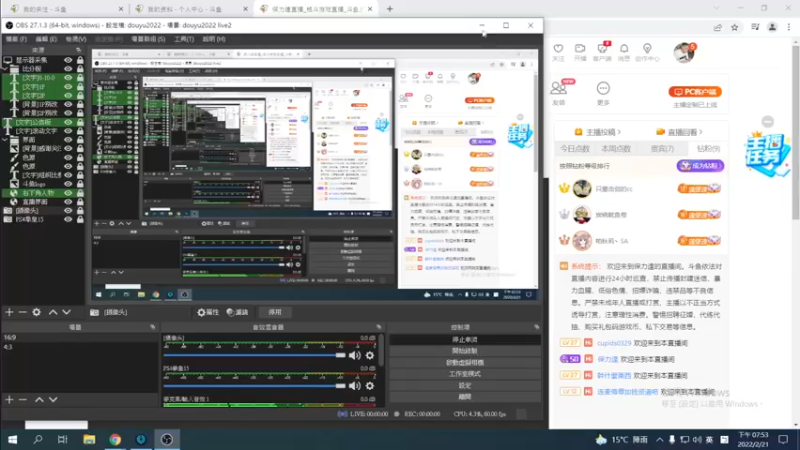The image size is (800, 450).
Task: Add a new scene with the plus icon
Action: [9, 399]
